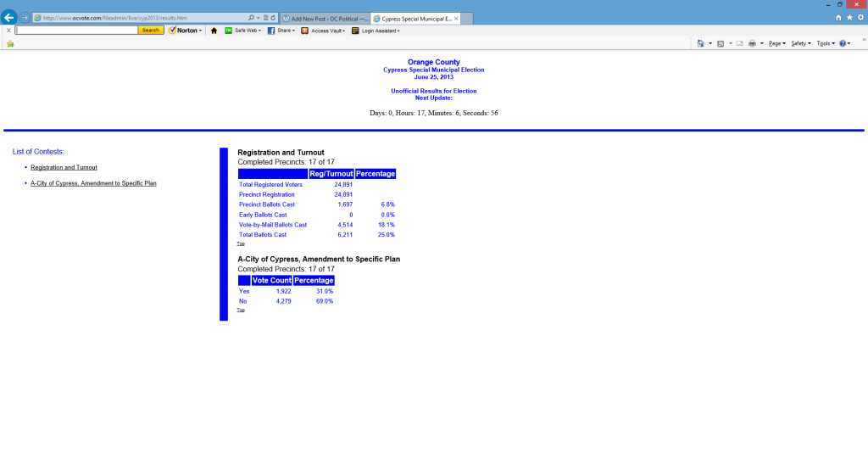Click the Vote Count column header
Image resolution: width=868 pixels, height=470 pixels.
(x=272, y=281)
